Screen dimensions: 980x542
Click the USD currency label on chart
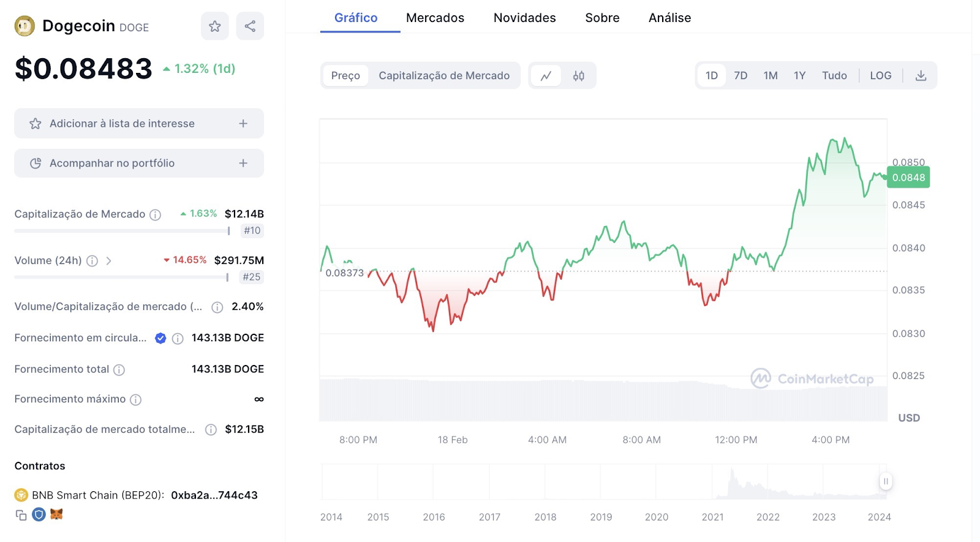click(x=909, y=418)
